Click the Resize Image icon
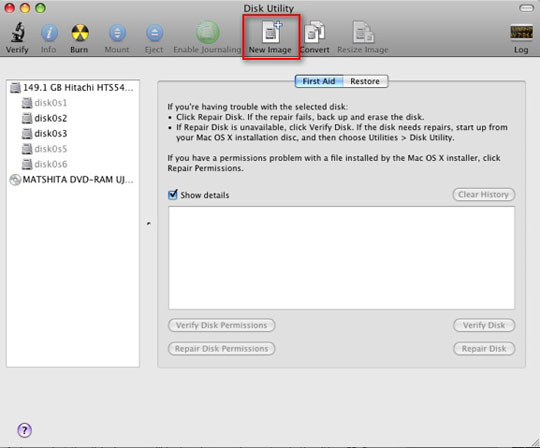Image resolution: width=540 pixels, height=448 pixels. [363, 32]
